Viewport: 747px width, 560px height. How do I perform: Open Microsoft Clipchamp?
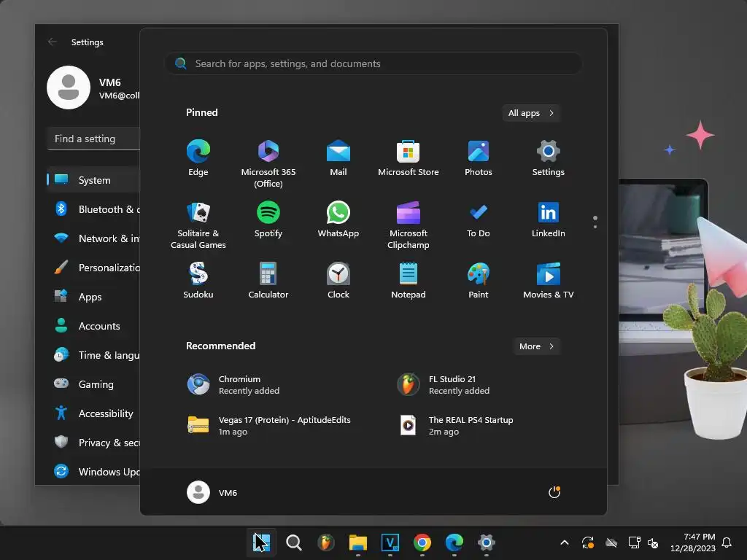click(409, 225)
